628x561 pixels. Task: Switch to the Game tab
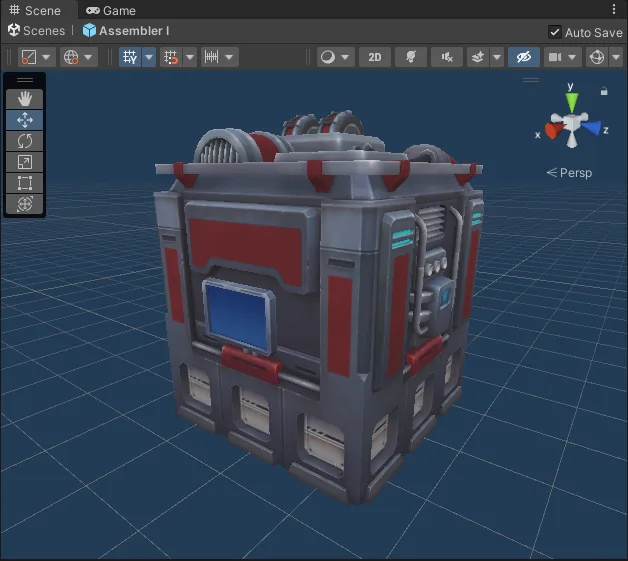pos(111,10)
